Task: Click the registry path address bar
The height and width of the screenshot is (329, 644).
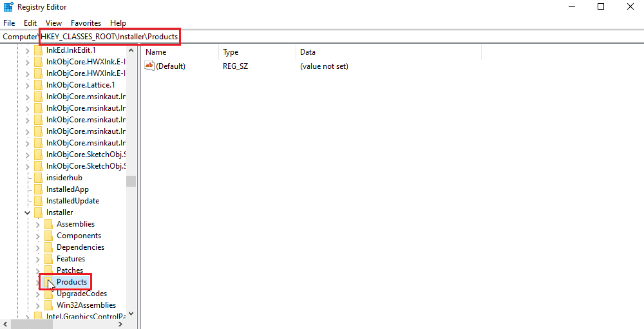Action: (322, 37)
